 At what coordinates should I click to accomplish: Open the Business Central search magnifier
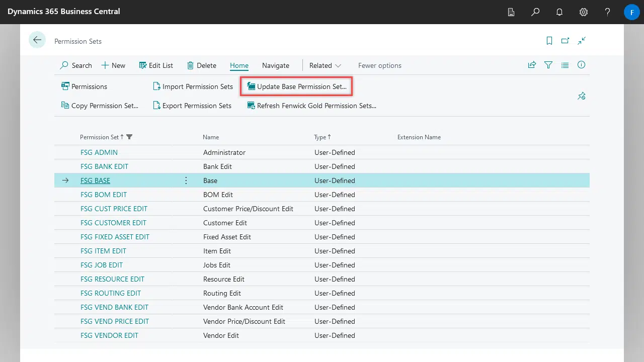click(x=535, y=12)
